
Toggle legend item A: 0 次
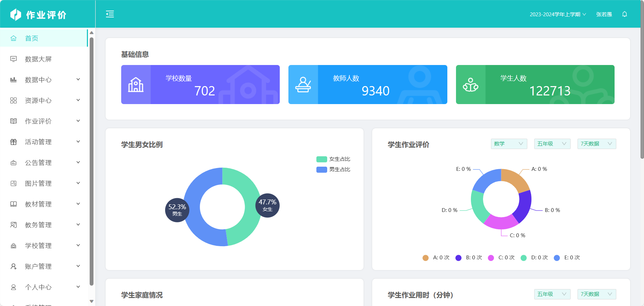click(436, 258)
